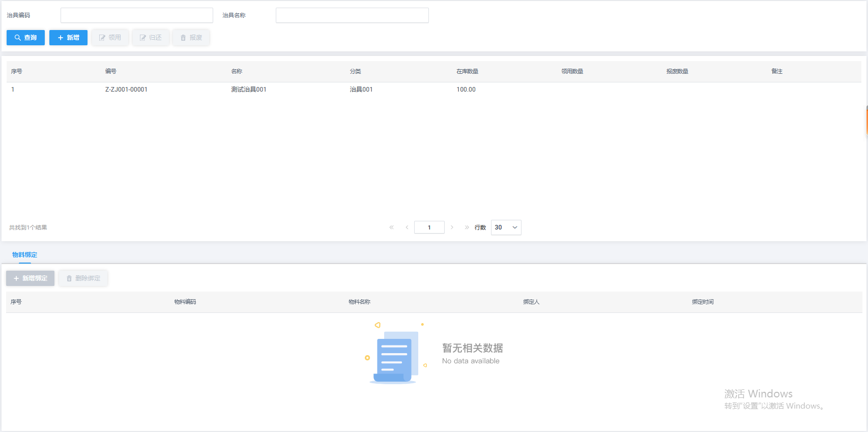Go to previous page arrow

coord(407,227)
